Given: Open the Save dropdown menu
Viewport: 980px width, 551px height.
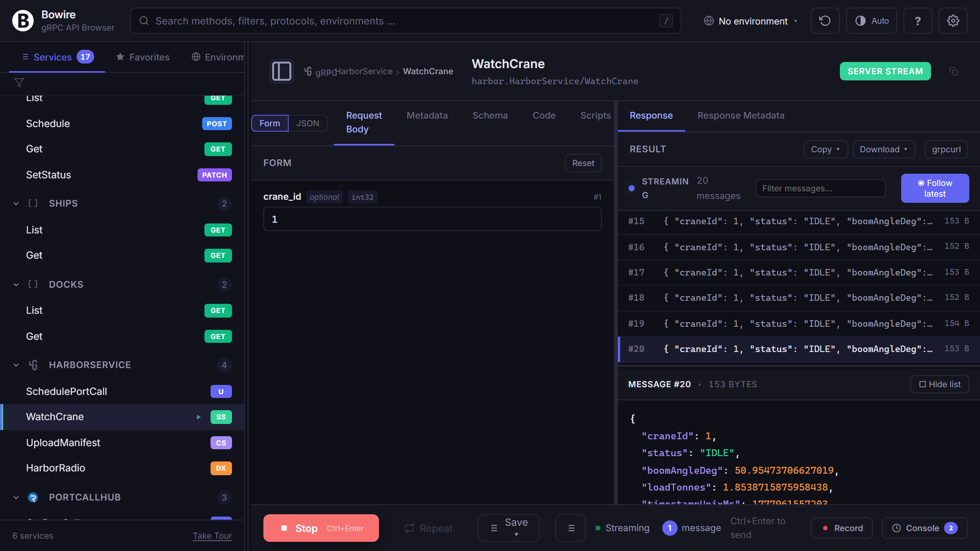Looking at the screenshot, I should point(508,528).
